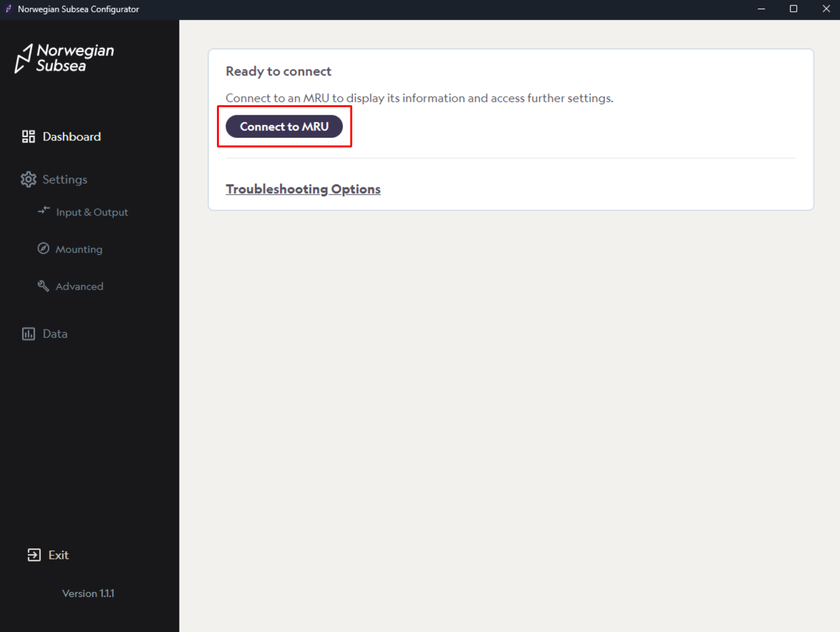Click the Input & Output arrows icon
Viewport: 840px width, 632px height.
coord(44,211)
